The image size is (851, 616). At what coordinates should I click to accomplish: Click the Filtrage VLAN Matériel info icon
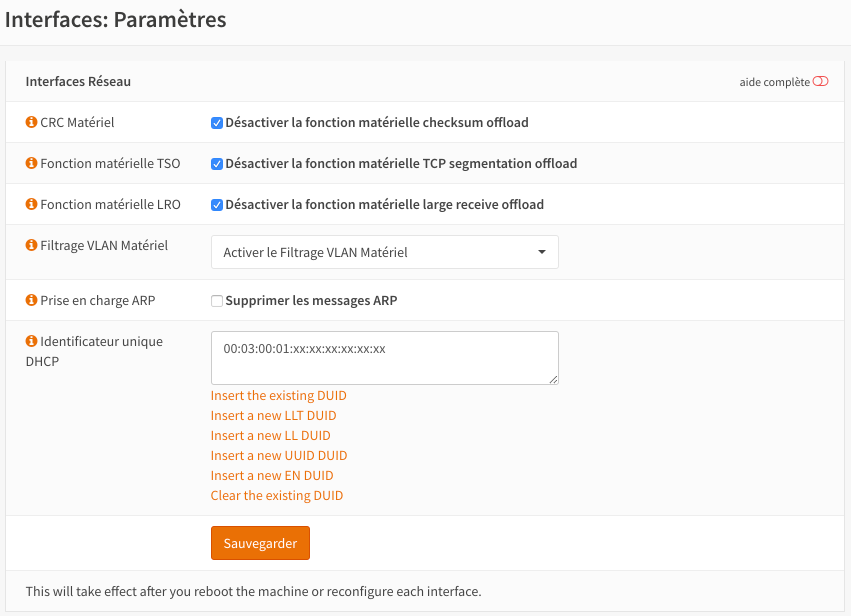coord(31,245)
